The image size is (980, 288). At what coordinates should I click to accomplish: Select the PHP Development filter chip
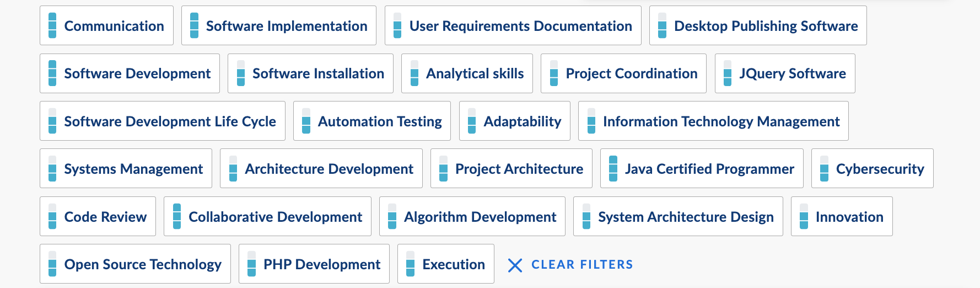pyautogui.click(x=321, y=264)
